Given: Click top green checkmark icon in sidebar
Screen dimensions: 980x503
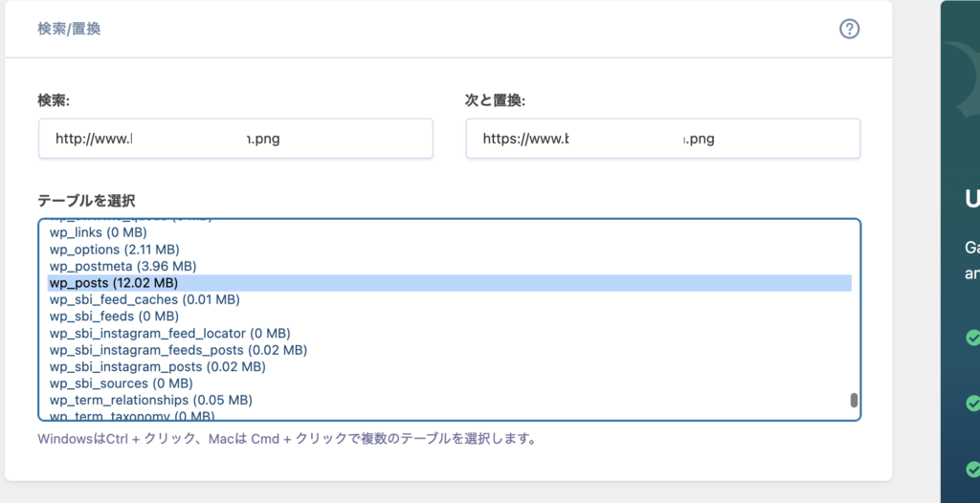Looking at the screenshot, I should point(972,338).
